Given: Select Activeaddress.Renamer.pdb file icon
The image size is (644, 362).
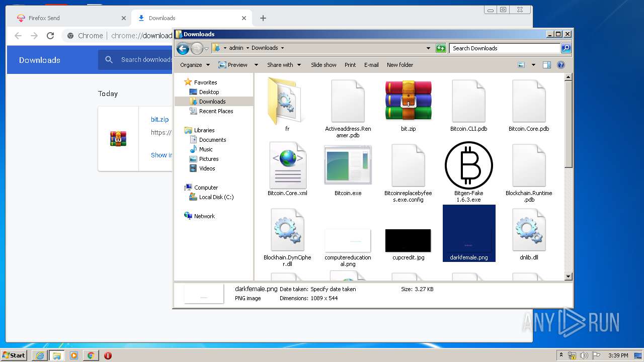Looking at the screenshot, I should coord(348,101).
